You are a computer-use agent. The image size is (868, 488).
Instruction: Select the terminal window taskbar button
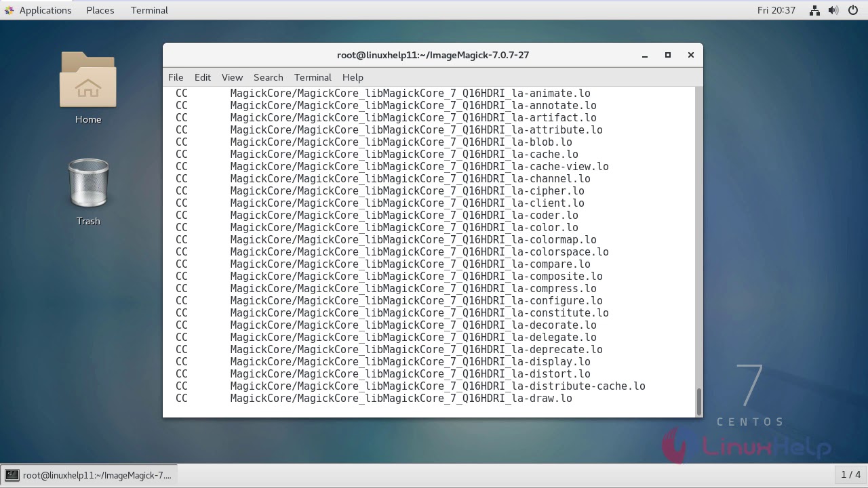pyautogui.click(x=90, y=475)
